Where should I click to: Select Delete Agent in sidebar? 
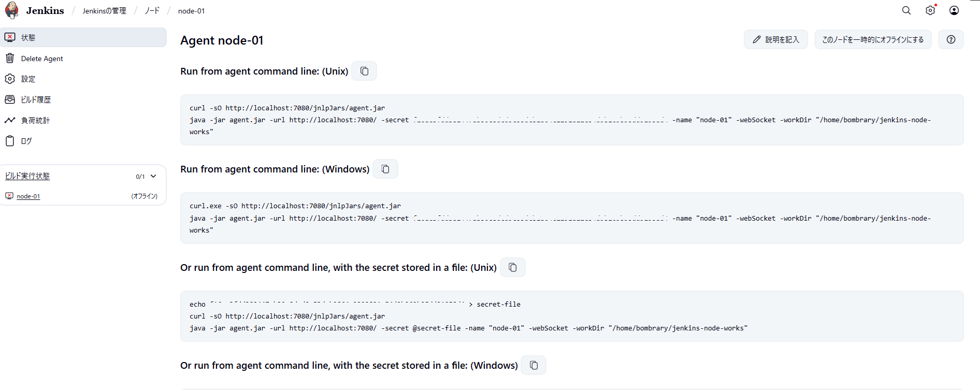tap(42, 59)
